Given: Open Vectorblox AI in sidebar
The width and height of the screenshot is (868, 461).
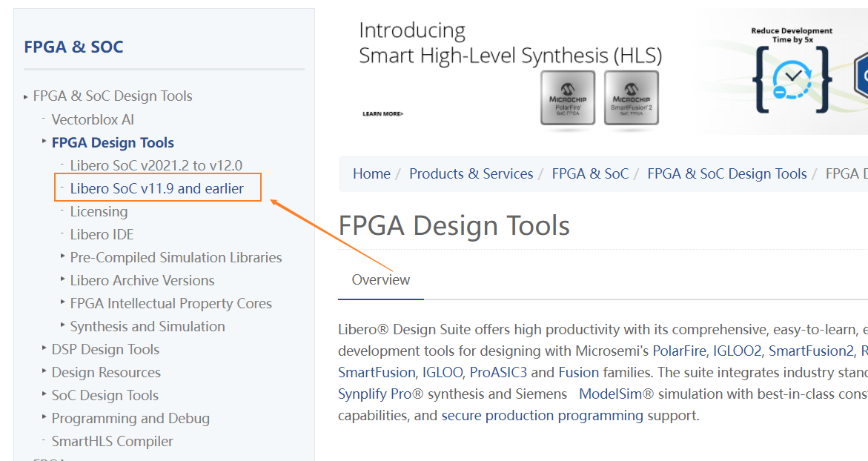Looking at the screenshot, I should coord(93,119).
